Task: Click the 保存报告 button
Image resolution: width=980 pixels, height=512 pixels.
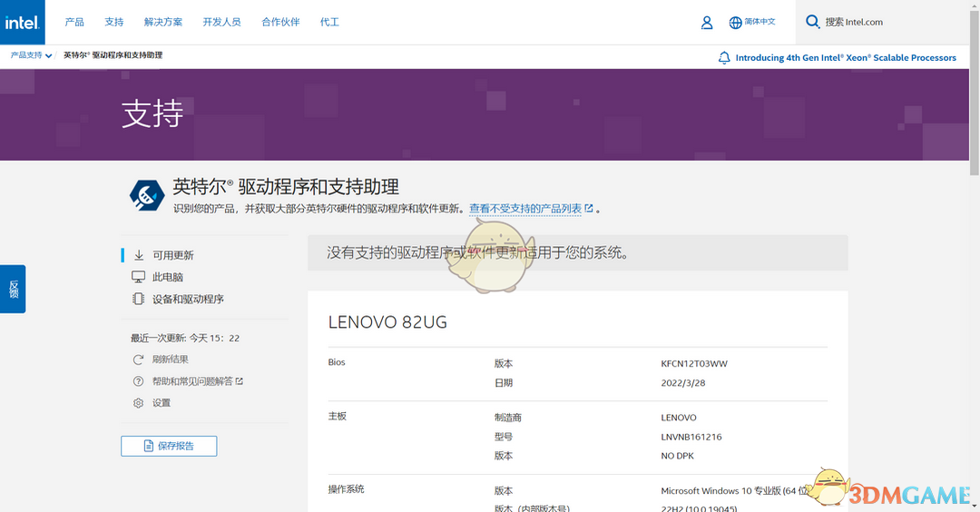Action: 169,446
